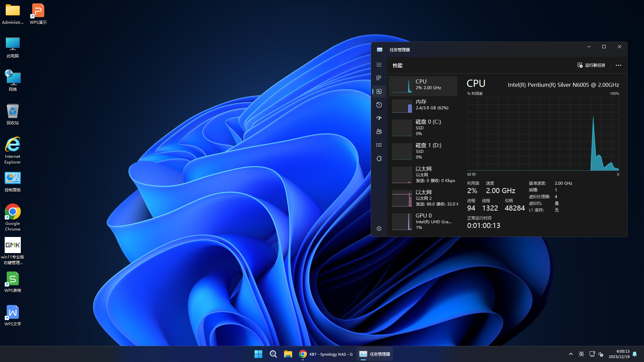Click the process count 94
This screenshot has width=644, height=362.
click(x=471, y=208)
